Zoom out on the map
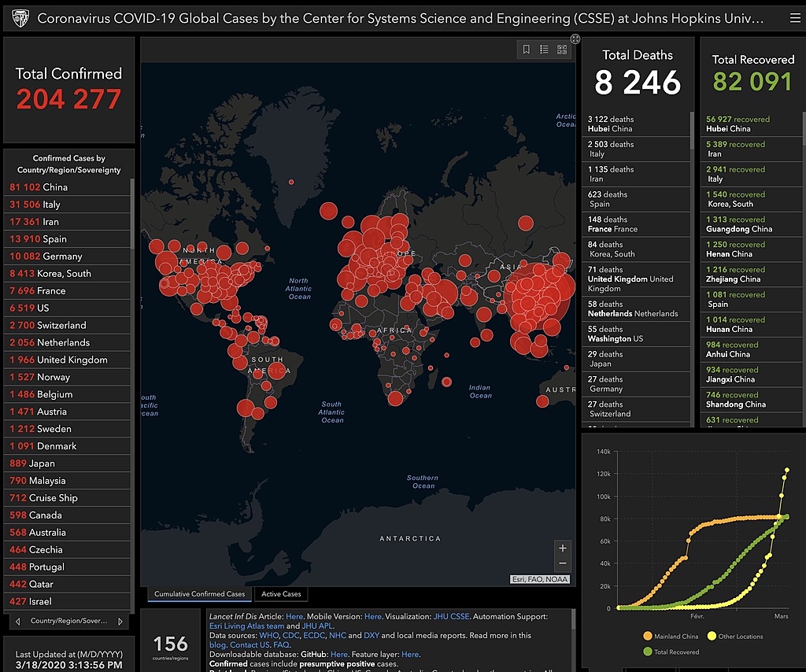Screen dimensions: 806x672 coord(563,563)
